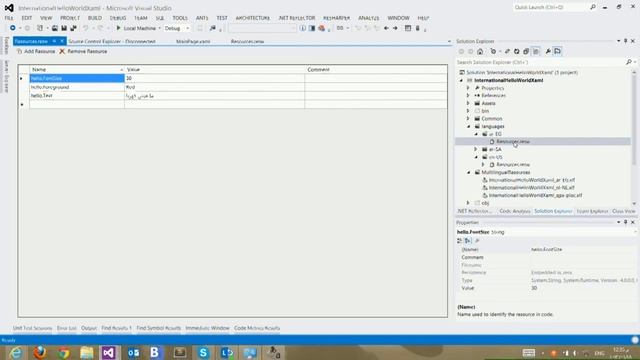Toggle the Preview Selected Items icon
This screenshot has width=640, height=360.
point(558,51)
